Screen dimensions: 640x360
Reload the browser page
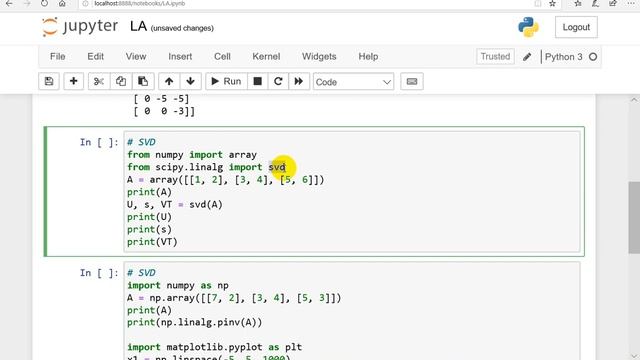(44, 4)
